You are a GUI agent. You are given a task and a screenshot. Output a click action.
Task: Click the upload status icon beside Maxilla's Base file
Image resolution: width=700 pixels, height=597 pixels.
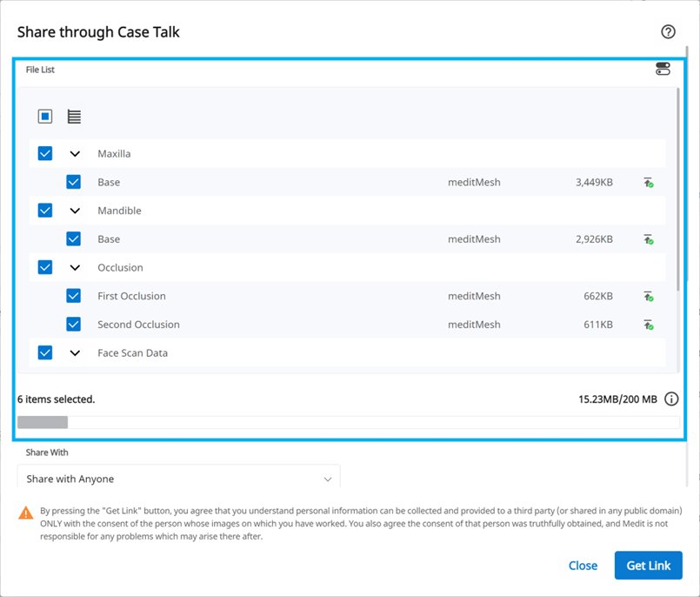click(649, 181)
